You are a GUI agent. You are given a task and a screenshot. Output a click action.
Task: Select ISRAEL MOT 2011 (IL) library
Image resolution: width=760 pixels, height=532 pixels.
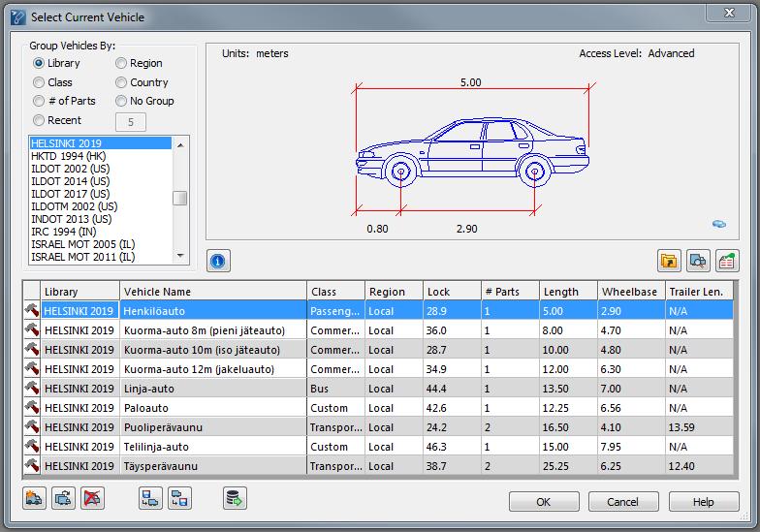point(101,257)
